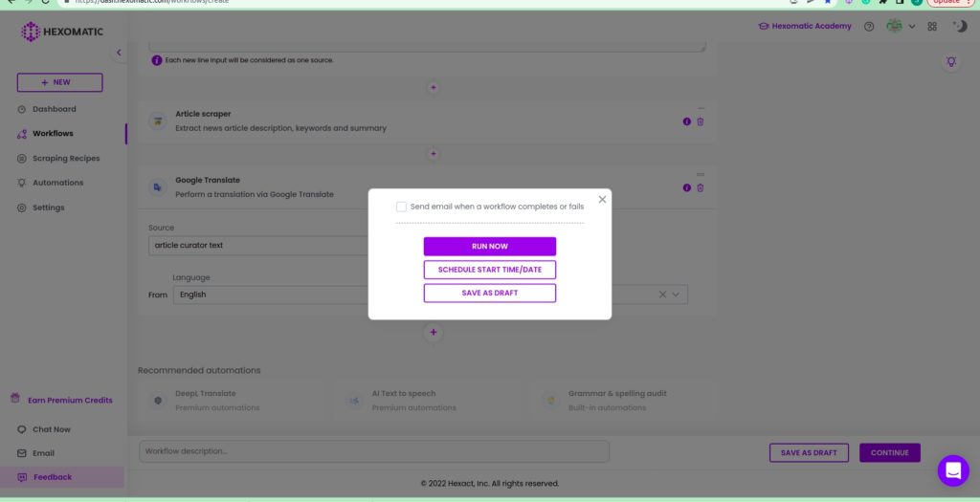Click the + NEW button
This screenshot has width=980, height=502.
pos(60,82)
